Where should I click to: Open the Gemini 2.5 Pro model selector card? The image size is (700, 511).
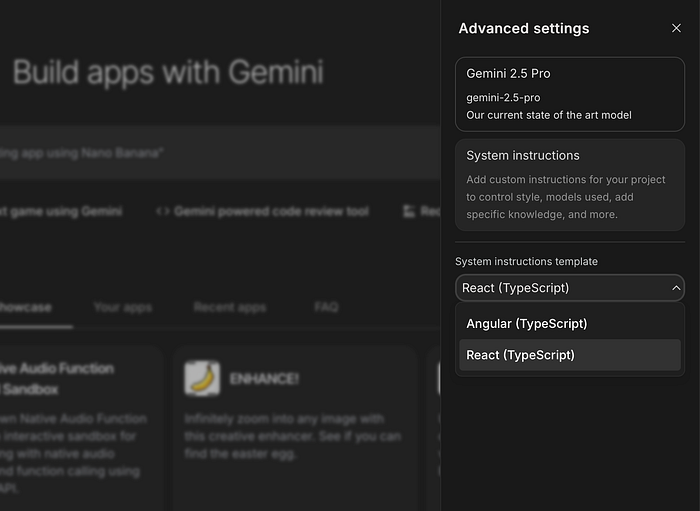(x=569, y=94)
